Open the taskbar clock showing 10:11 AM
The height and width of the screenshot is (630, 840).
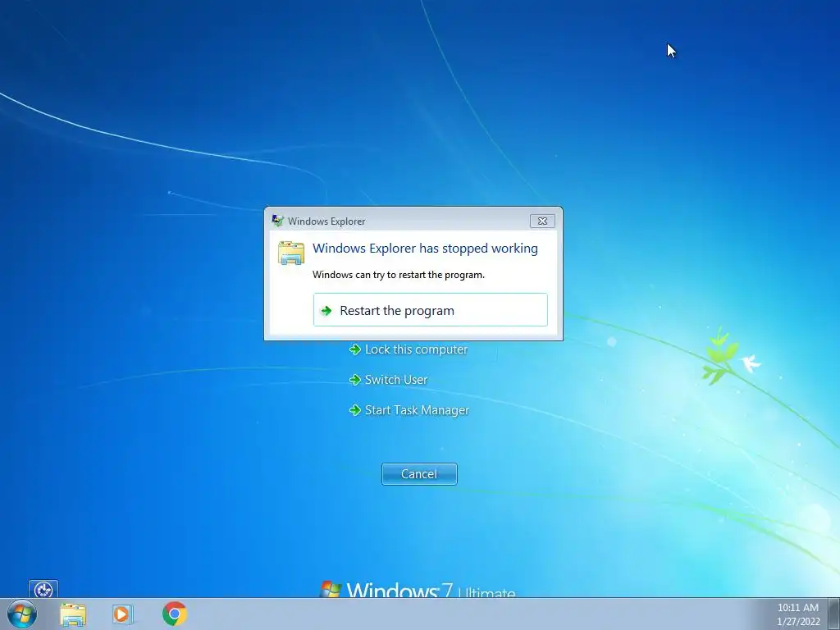[797, 608]
